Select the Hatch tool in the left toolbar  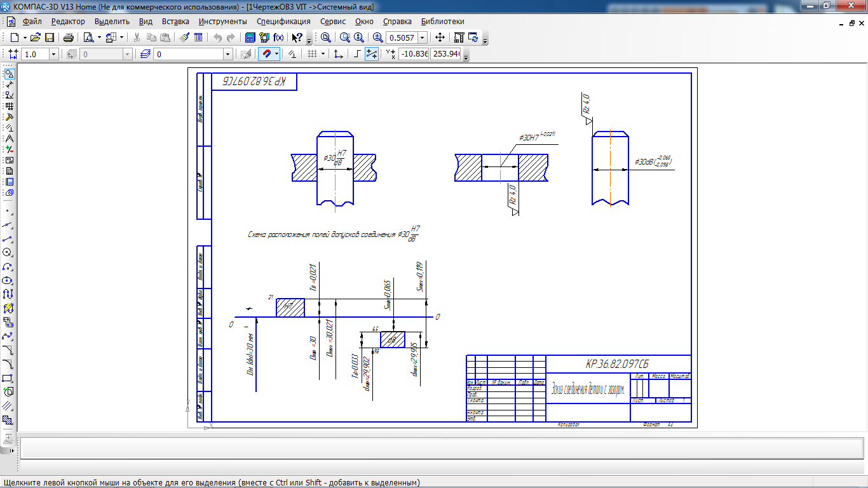coord(8,420)
